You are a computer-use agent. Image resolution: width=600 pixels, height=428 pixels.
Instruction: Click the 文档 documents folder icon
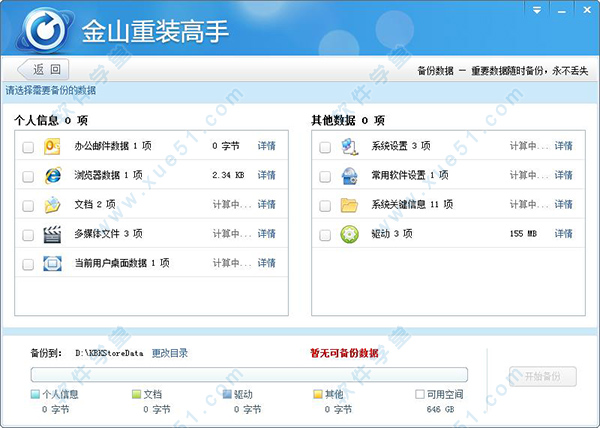point(52,205)
